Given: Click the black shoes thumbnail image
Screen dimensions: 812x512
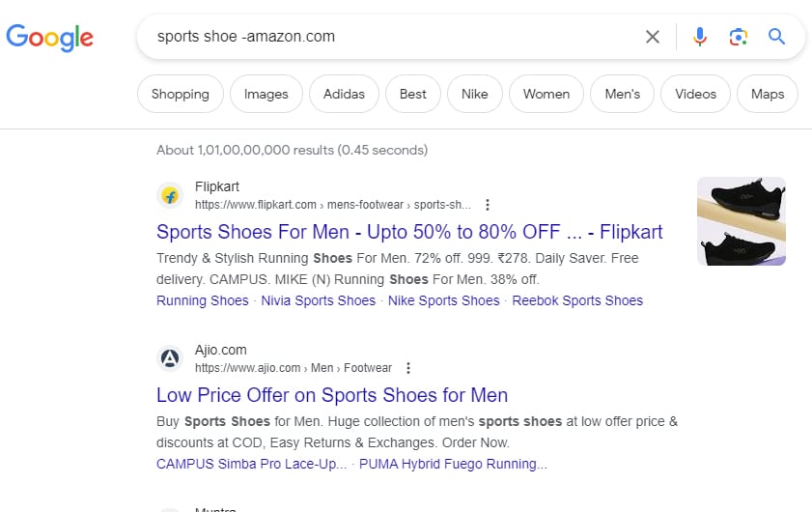Looking at the screenshot, I should pos(741,221).
